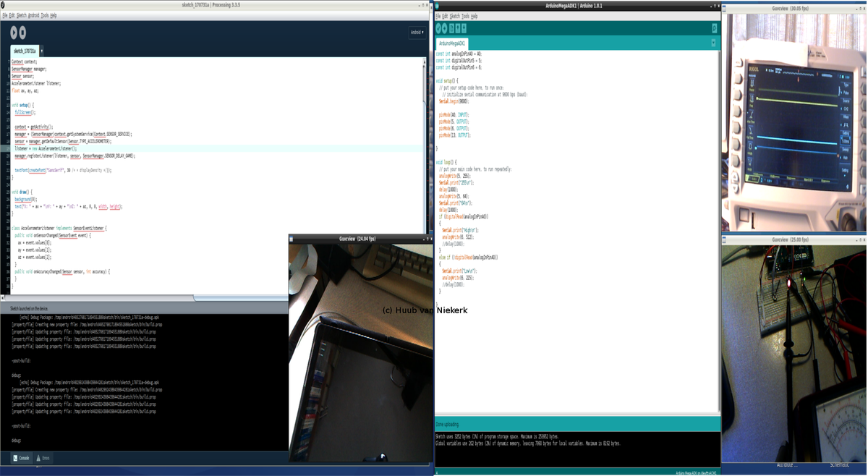This screenshot has width=868, height=476.
Task: Stop the running sketch in Processing
Action: click(x=22, y=33)
